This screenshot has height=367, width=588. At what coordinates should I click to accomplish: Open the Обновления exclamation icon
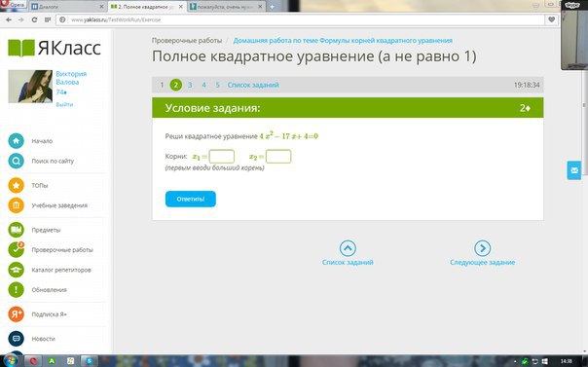(17, 290)
